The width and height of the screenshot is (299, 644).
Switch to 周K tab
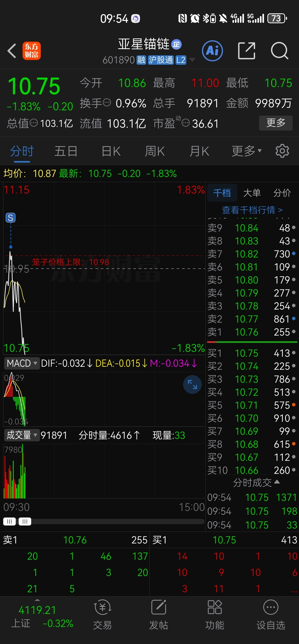pyautogui.click(x=155, y=151)
